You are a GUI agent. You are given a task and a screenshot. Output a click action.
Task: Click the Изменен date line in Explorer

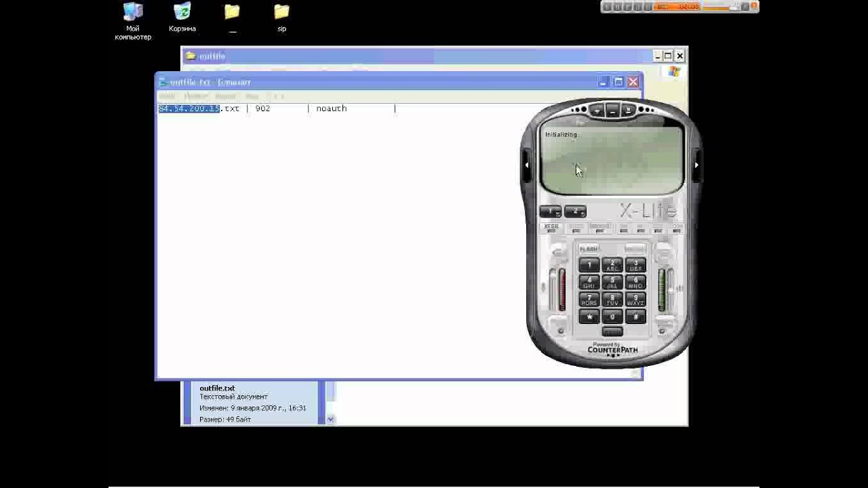coord(253,408)
